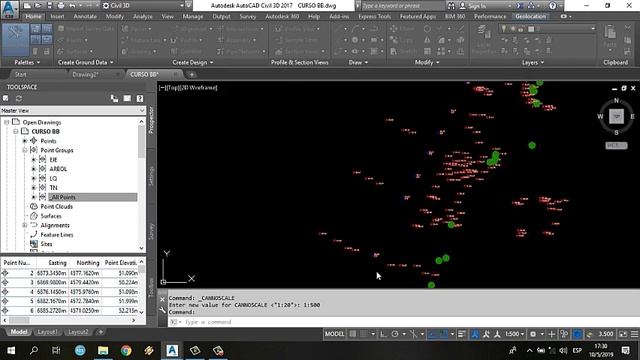Expand the Palettes panel dropdown
Image resolution: width=640 pixels, height=360 pixels.
coord(27,62)
